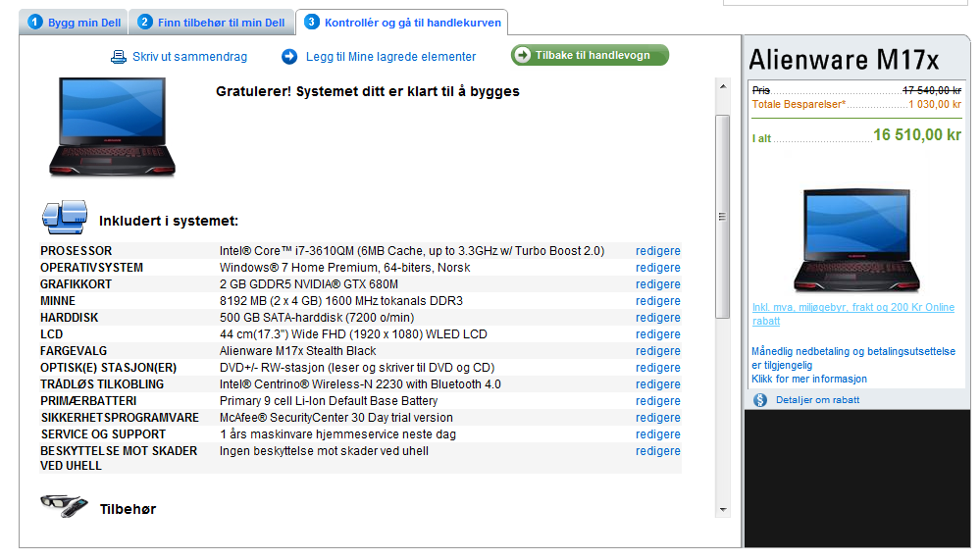Click the summary panel scrollbar thumb
Viewport: 980px width, 560px height.
tap(723, 216)
